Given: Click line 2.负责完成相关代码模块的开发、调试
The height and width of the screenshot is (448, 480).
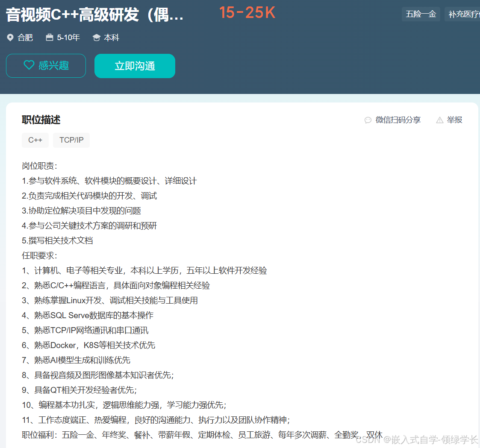Looking at the screenshot, I should pos(89,196).
